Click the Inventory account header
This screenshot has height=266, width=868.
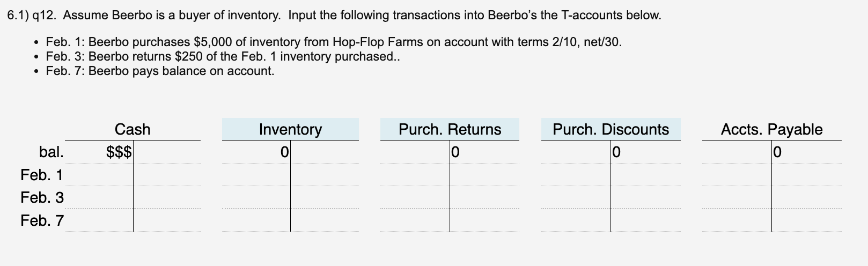tap(290, 129)
